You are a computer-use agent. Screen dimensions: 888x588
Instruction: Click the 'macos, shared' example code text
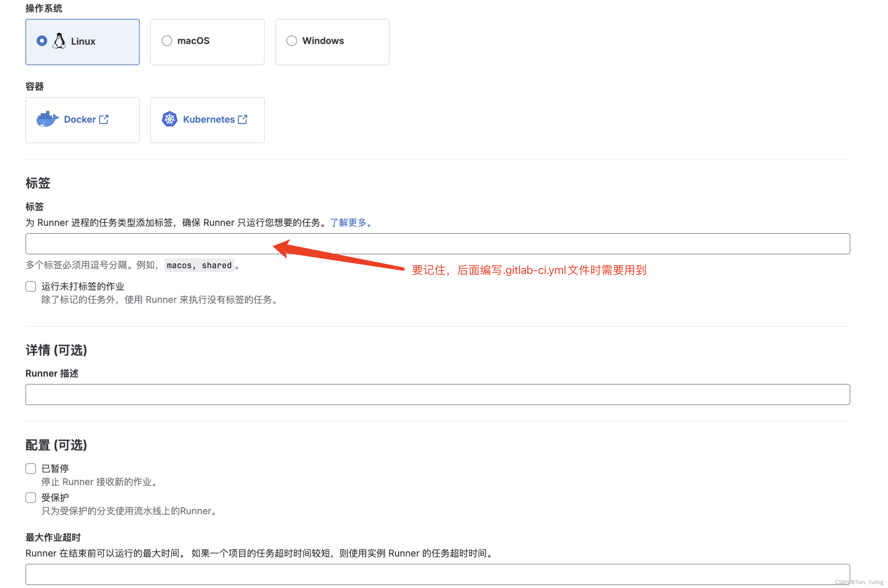(x=199, y=265)
